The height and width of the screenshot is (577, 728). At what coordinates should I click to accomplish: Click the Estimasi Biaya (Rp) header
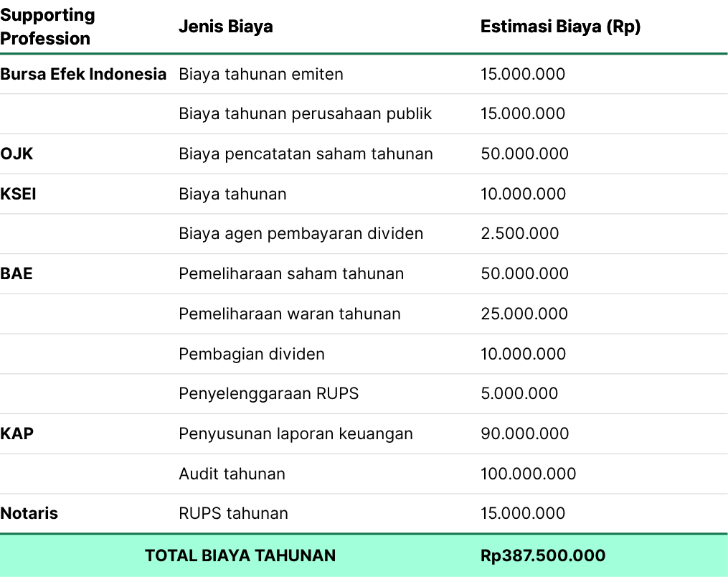point(560,27)
